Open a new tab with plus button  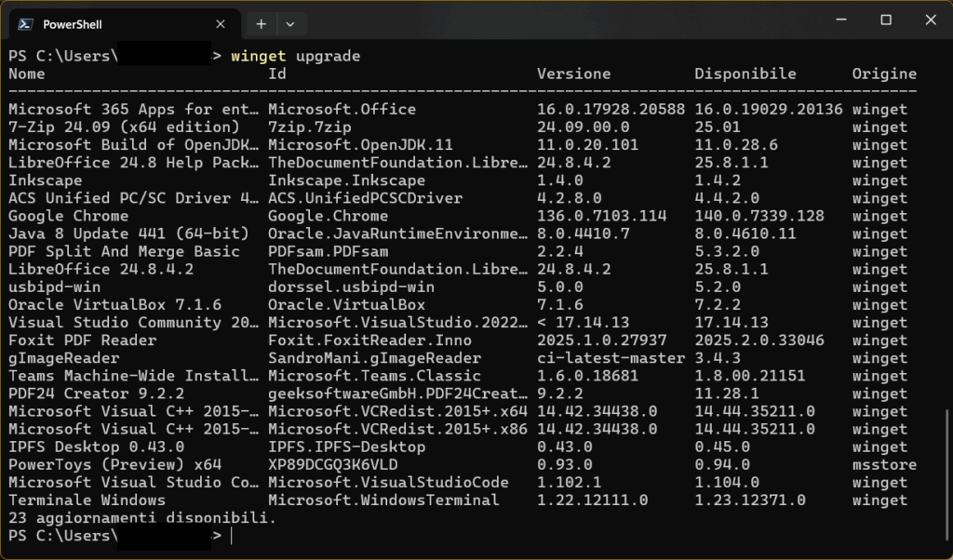tap(262, 24)
